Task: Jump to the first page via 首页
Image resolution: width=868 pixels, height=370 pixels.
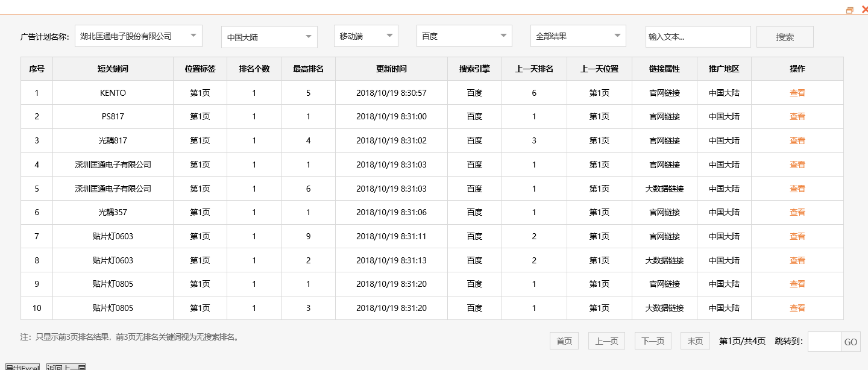Action: (564, 340)
